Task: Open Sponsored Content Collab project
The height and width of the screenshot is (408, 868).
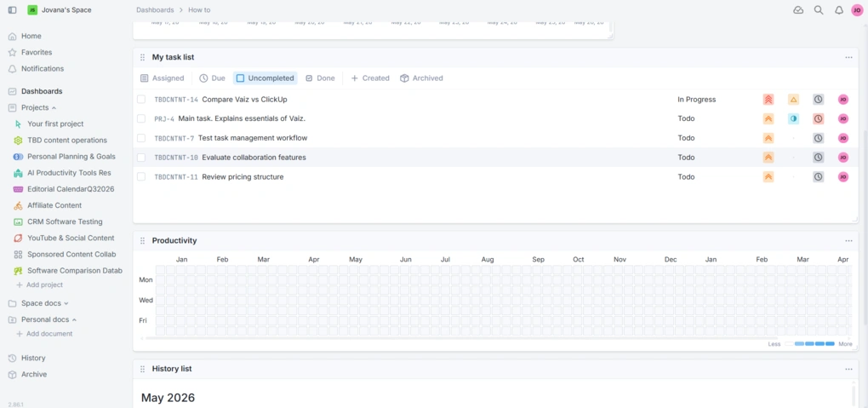Action: pos(71,255)
